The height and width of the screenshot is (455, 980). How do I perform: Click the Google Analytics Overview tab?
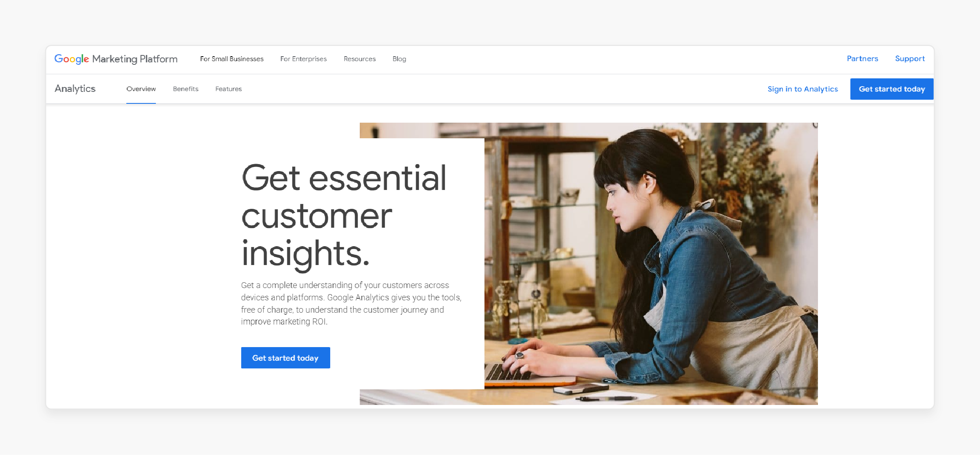coord(141,89)
